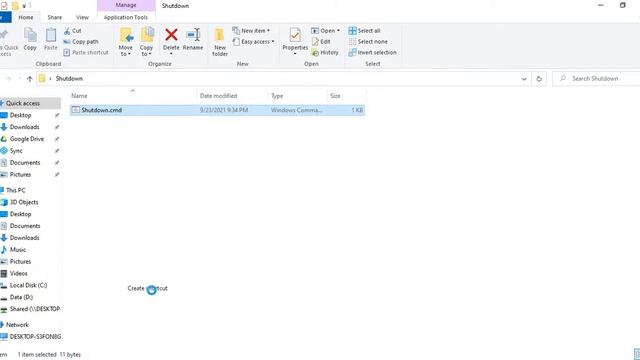Open the Copy to menu
Image resolution: width=640 pixels, height=360 pixels.
[x=147, y=42]
